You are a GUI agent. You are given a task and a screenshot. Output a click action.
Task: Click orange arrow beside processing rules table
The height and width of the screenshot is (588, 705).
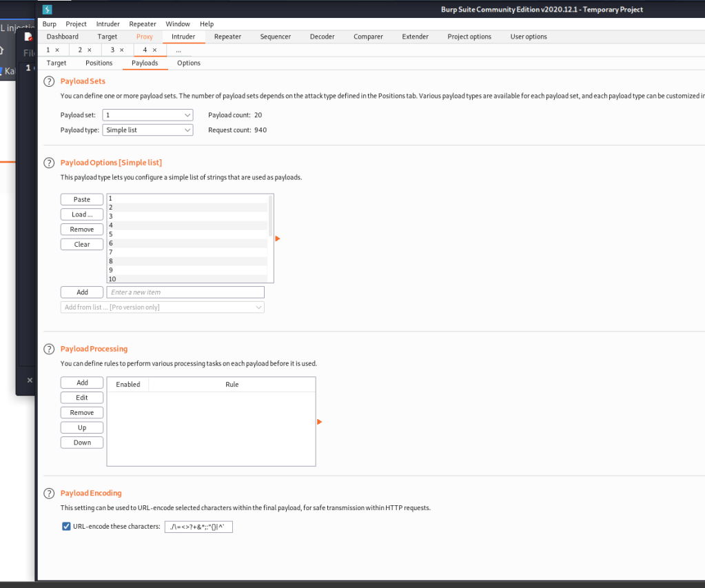click(320, 422)
